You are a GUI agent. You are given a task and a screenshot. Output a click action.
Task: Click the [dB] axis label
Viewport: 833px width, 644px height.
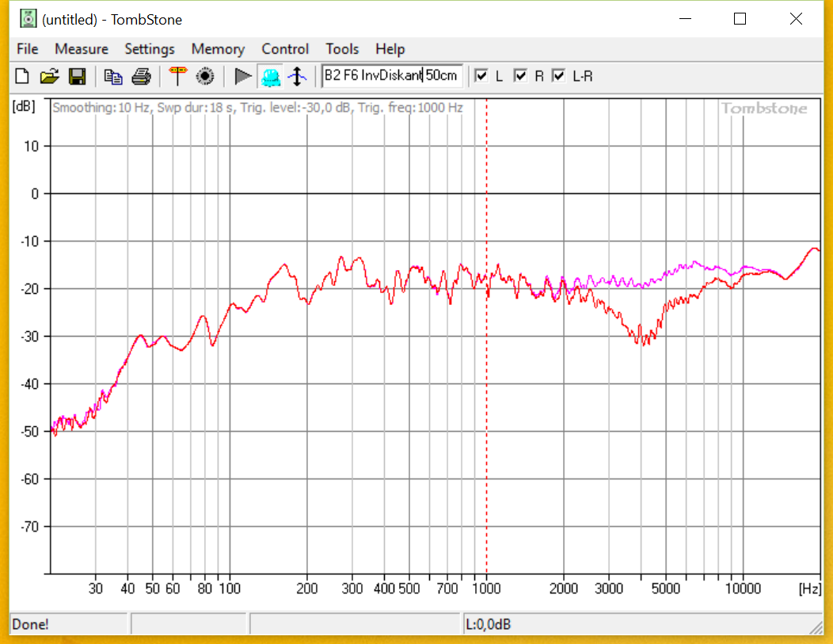pyautogui.click(x=24, y=106)
